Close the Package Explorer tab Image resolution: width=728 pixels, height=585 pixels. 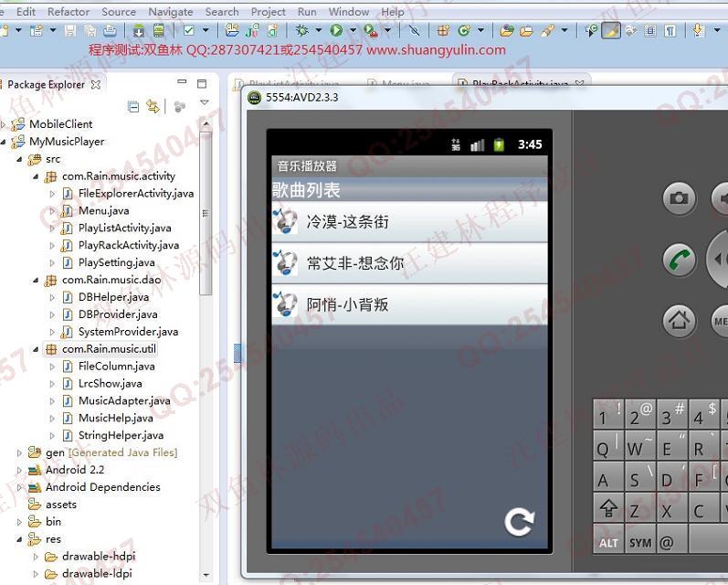click(x=96, y=85)
